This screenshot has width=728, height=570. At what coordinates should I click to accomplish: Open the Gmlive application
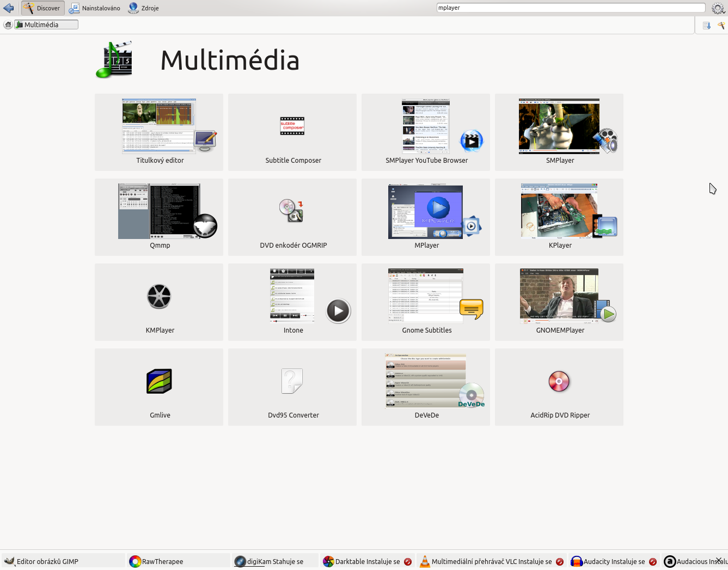tap(159, 387)
